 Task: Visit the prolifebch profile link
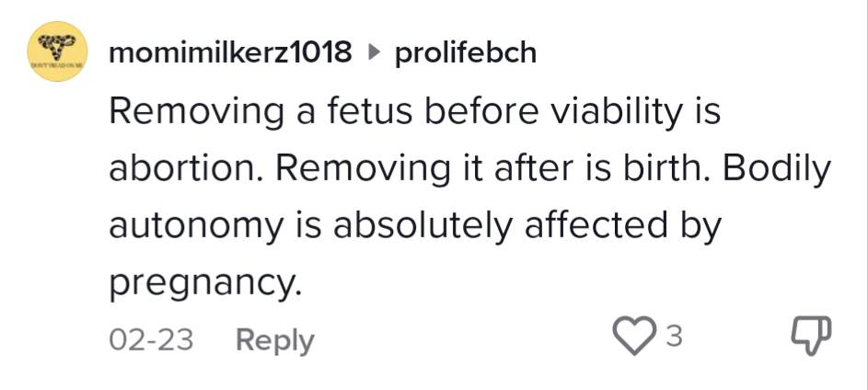[465, 53]
